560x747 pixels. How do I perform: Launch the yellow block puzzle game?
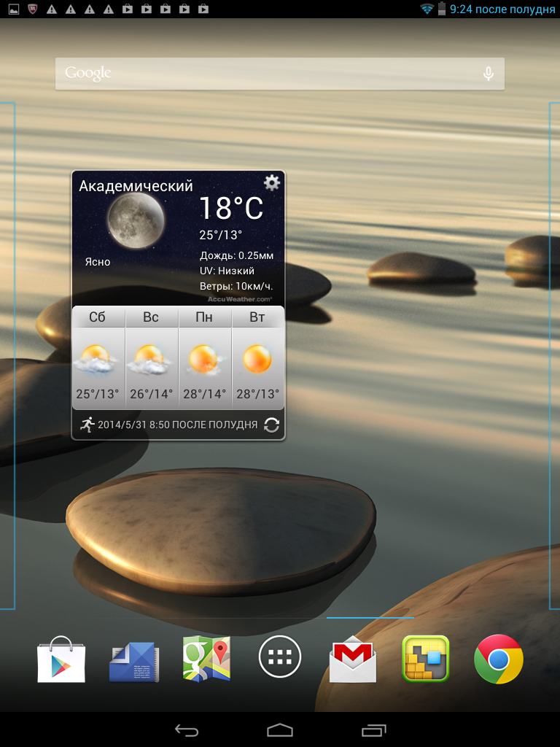[426, 659]
